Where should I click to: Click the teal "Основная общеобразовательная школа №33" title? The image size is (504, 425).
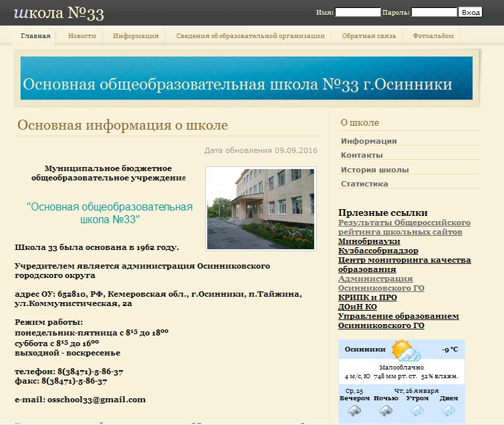[110, 213]
